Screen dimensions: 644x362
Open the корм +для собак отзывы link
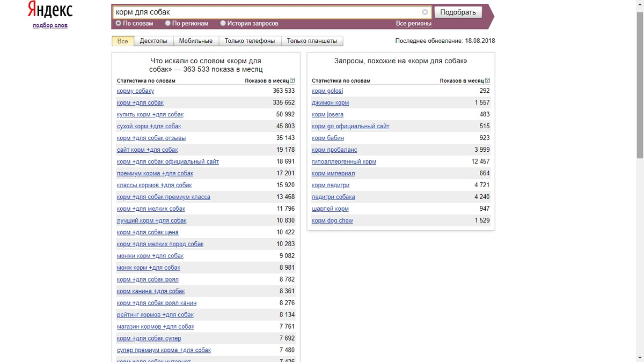[x=151, y=138]
